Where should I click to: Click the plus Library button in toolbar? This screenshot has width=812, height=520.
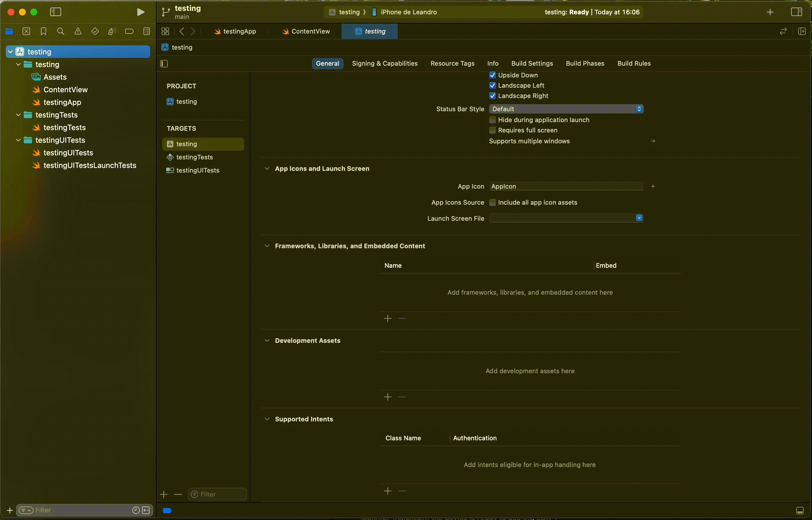[x=770, y=12]
